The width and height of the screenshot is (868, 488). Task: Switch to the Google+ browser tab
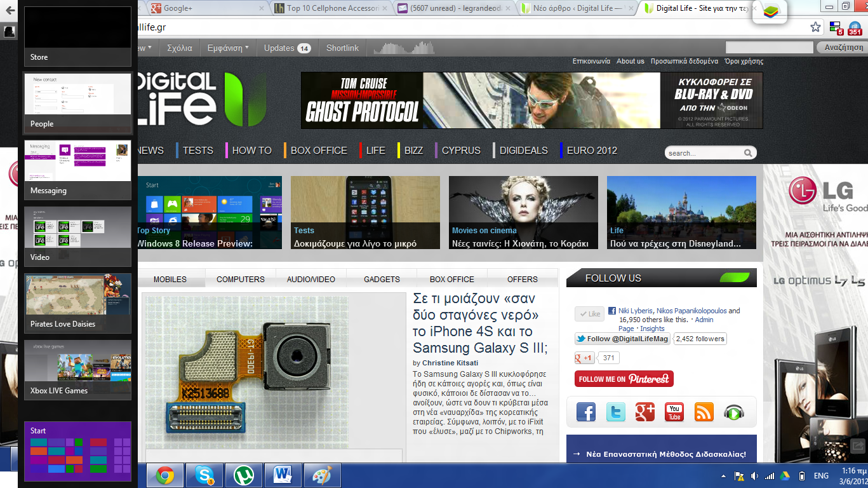pyautogui.click(x=206, y=8)
